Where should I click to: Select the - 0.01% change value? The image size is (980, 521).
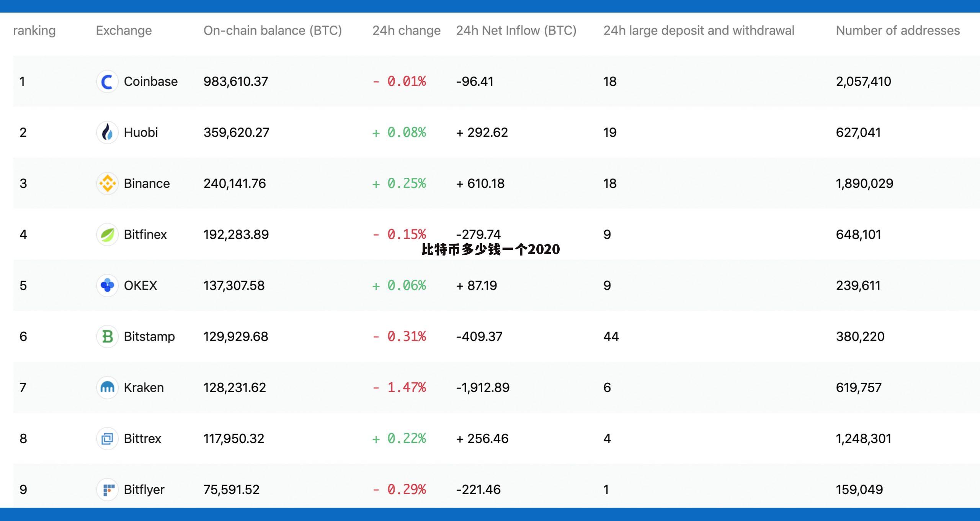[x=399, y=82]
